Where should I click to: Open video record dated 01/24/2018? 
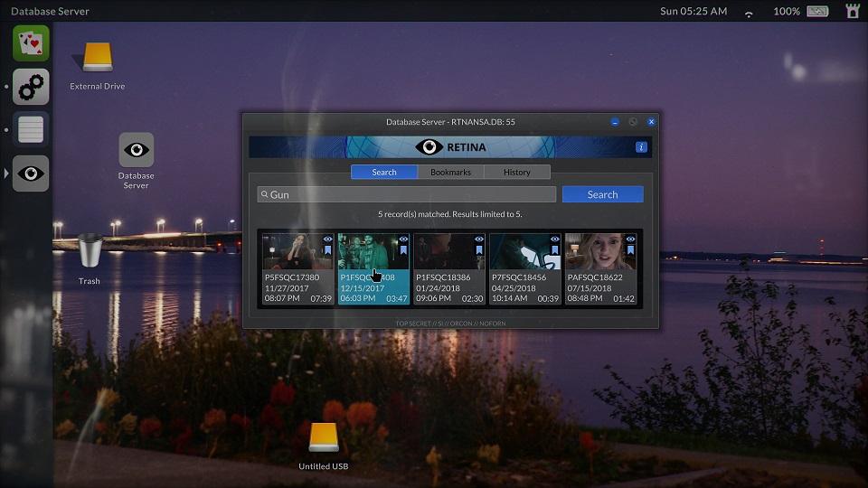[449, 269]
